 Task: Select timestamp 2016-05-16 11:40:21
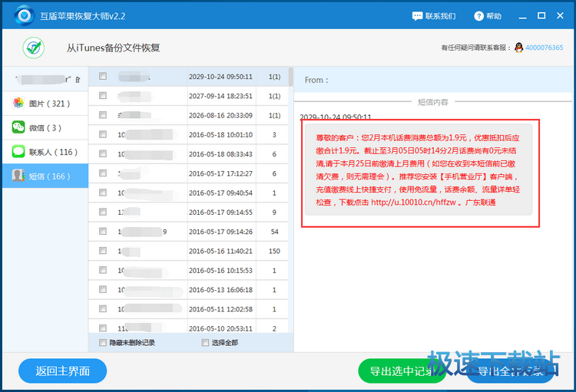(220, 251)
